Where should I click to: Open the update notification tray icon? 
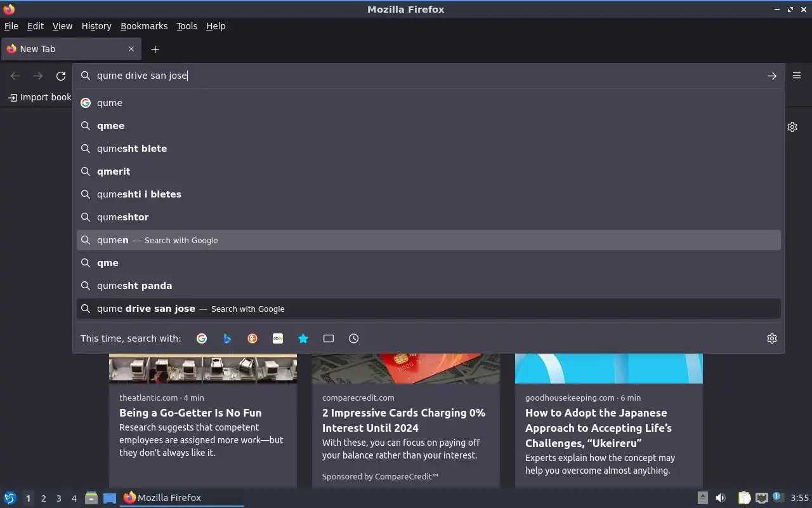(778, 497)
